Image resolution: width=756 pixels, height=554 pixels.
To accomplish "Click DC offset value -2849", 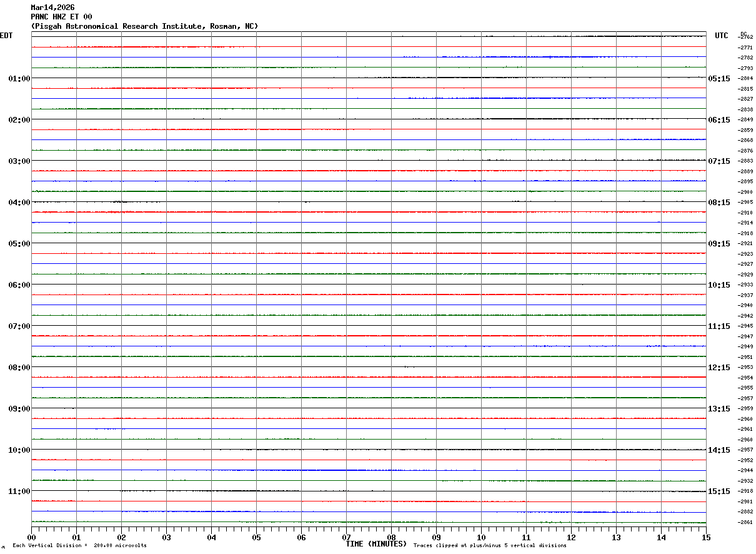I will [745, 119].
